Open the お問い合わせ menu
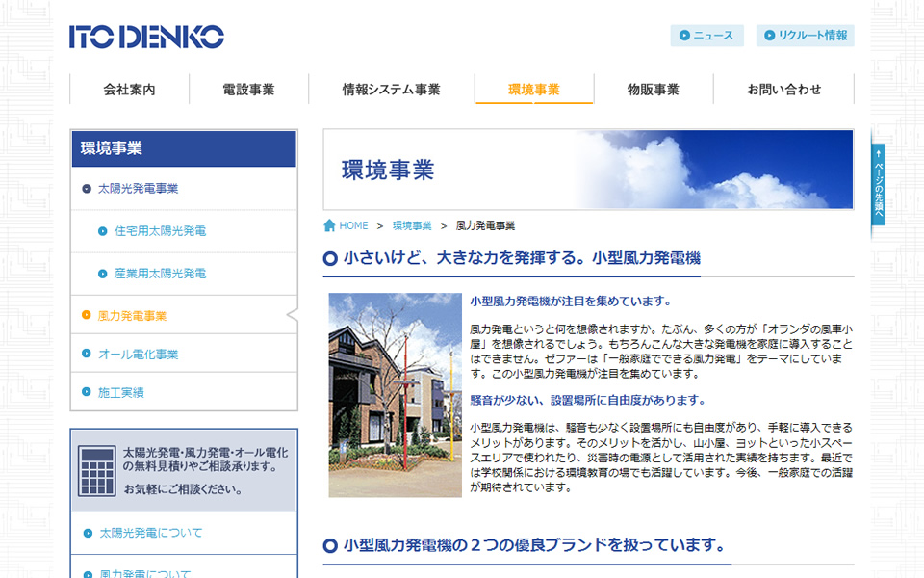Viewport: 924px width, 578px height. pos(783,89)
